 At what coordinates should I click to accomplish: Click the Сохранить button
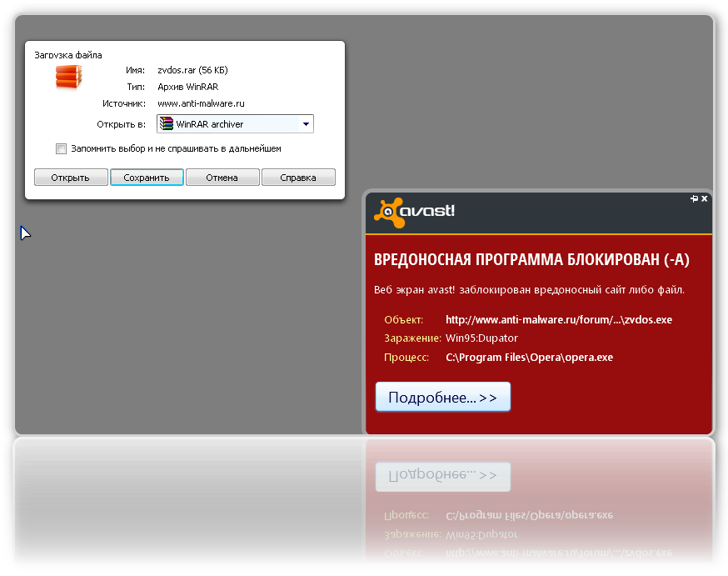(147, 178)
